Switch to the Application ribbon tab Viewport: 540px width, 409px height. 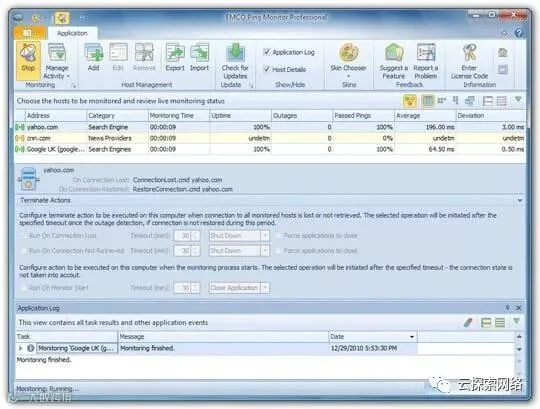72,33
